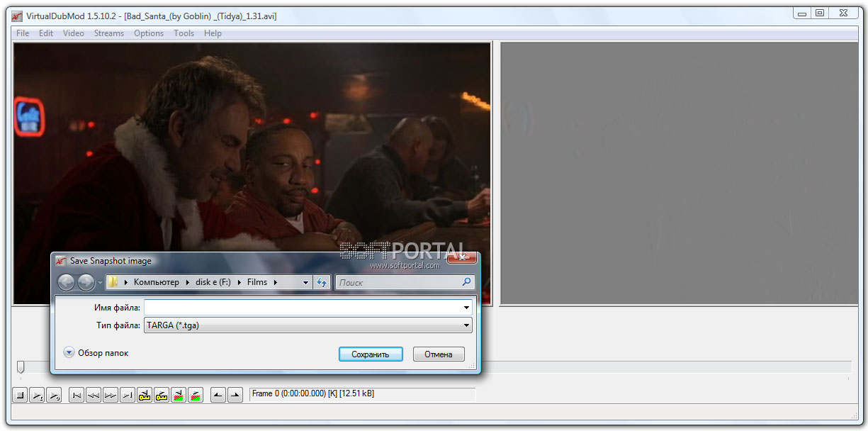Open the Edit menu

click(x=46, y=33)
